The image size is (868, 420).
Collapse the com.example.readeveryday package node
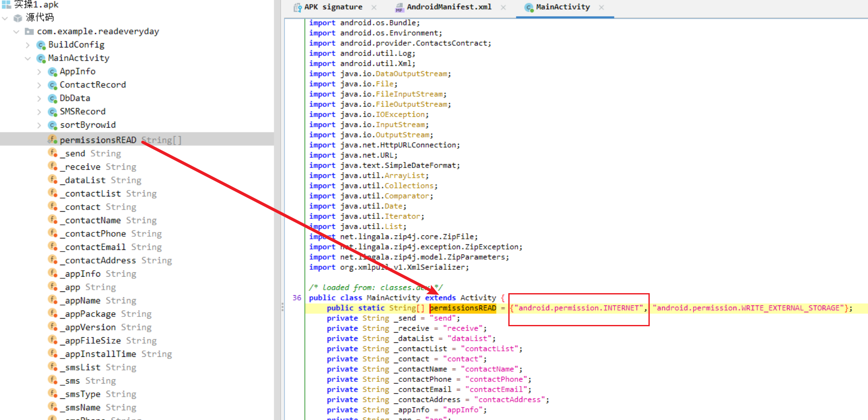(x=16, y=31)
